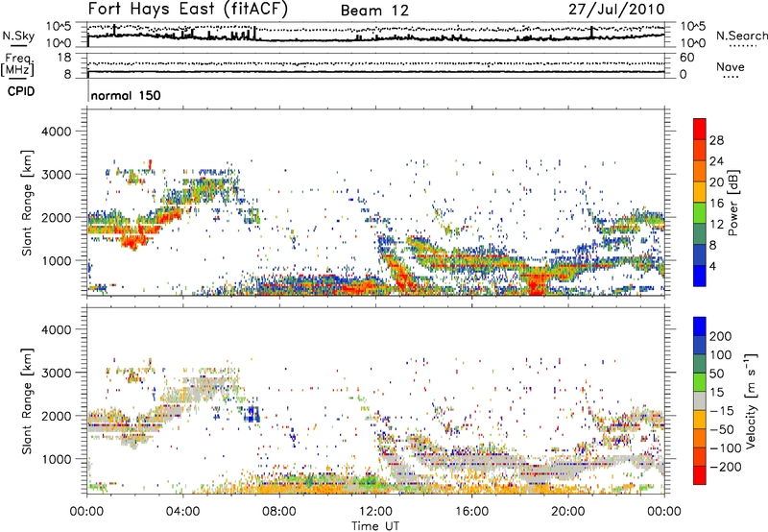Click the 'Freq. [MHz]' axis label
Viewport: 768px width, 532px height.
click(x=17, y=65)
